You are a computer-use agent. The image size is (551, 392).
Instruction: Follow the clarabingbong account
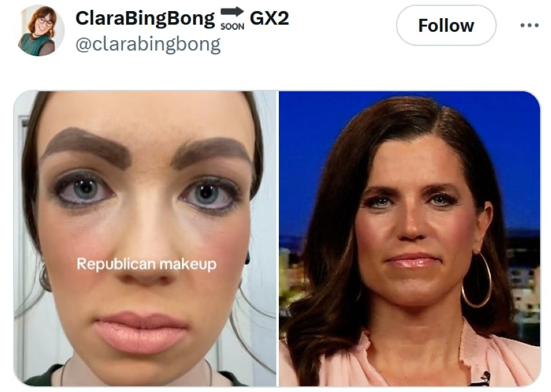[x=446, y=25]
